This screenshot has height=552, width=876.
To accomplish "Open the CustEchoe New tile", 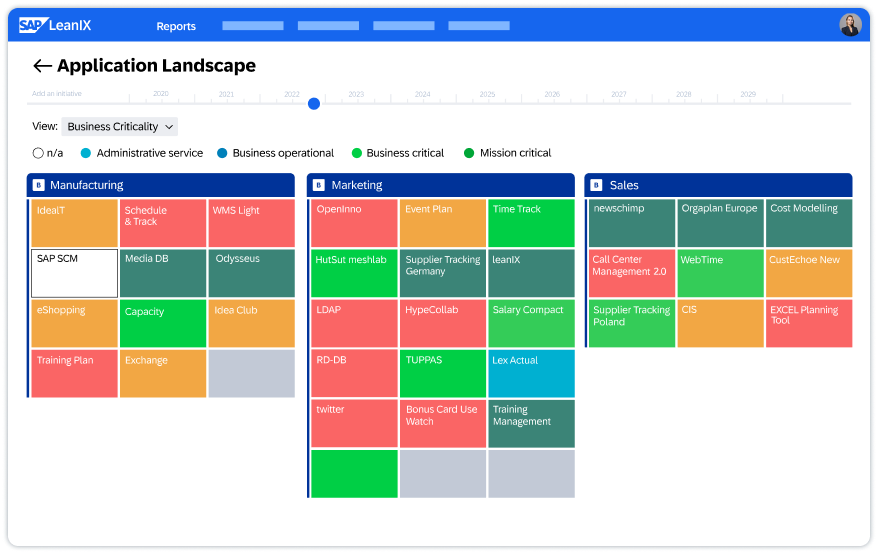I will 809,273.
